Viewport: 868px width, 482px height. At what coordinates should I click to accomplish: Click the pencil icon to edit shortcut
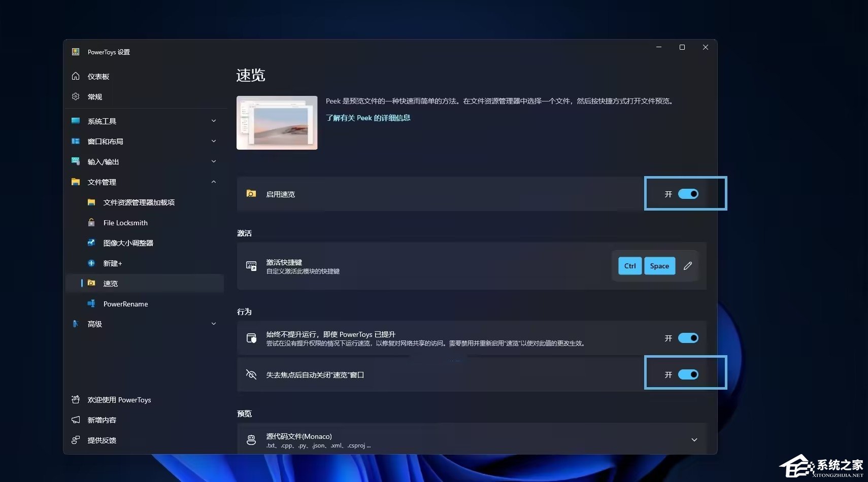688,266
